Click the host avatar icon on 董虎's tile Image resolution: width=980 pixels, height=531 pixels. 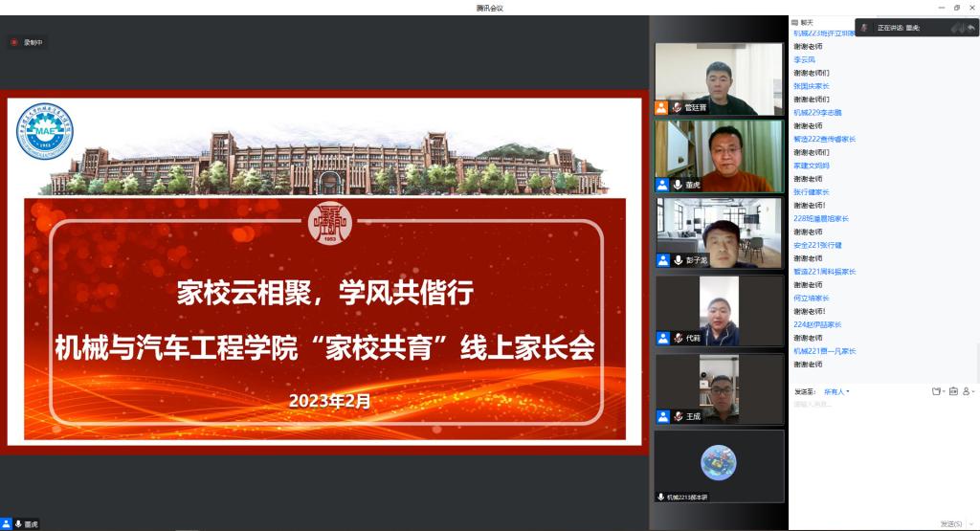[662, 185]
